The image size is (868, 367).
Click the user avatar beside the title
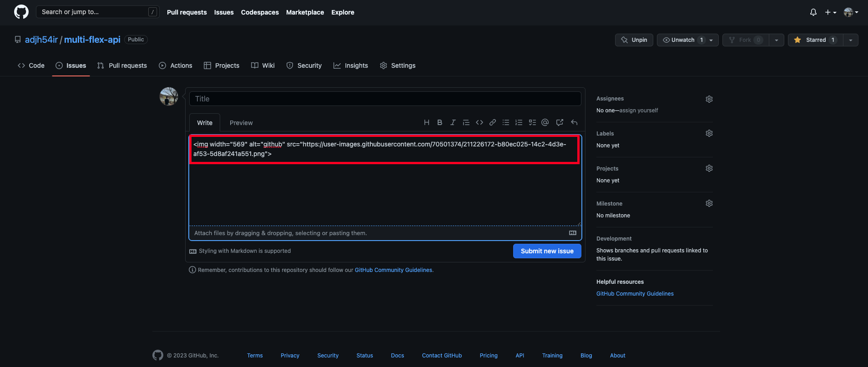tap(169, 96)
